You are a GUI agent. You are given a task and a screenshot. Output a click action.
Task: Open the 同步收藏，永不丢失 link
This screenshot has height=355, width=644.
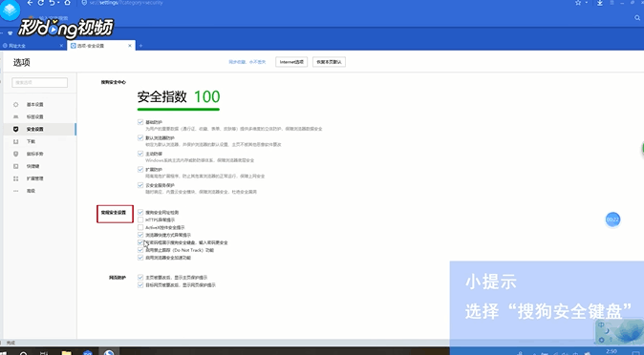(247, 62)
